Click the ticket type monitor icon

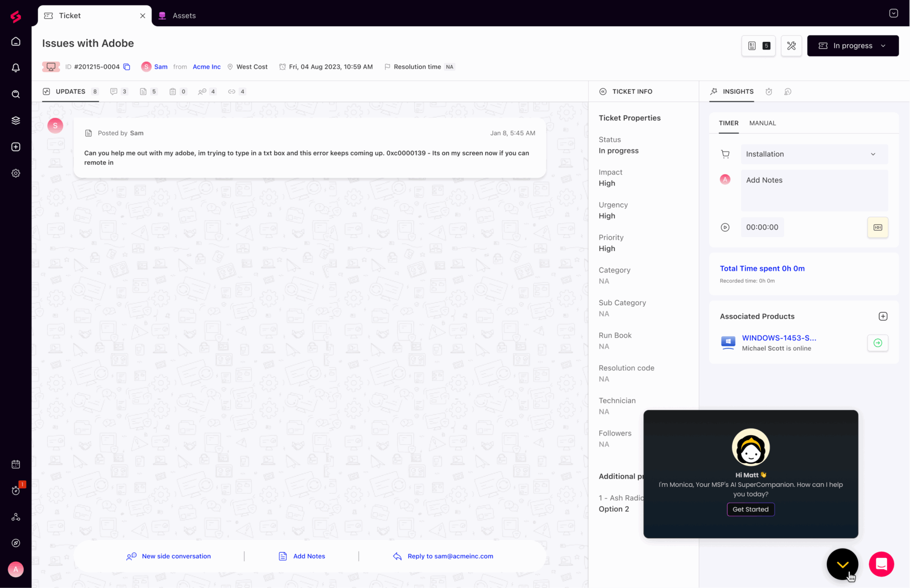51,67
